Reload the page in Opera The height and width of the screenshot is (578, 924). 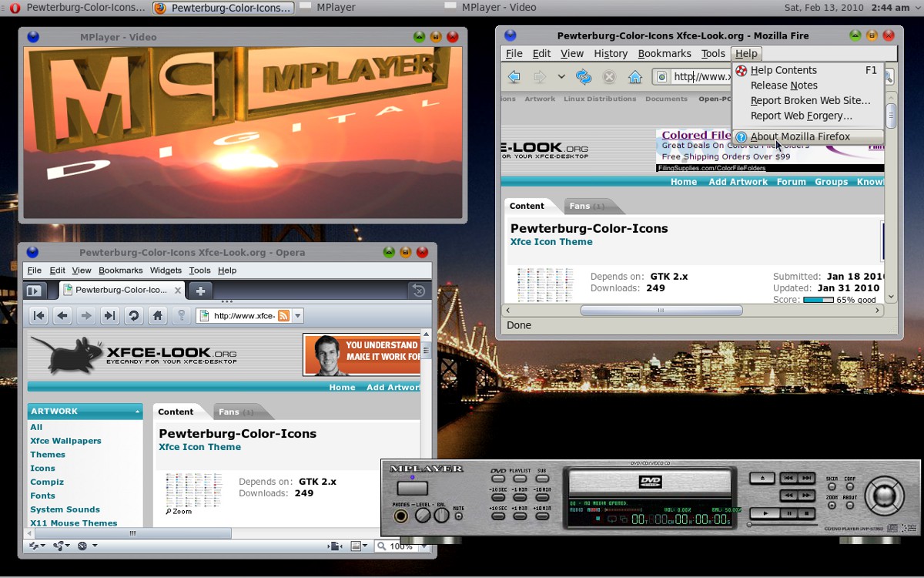tap(134, 315)
